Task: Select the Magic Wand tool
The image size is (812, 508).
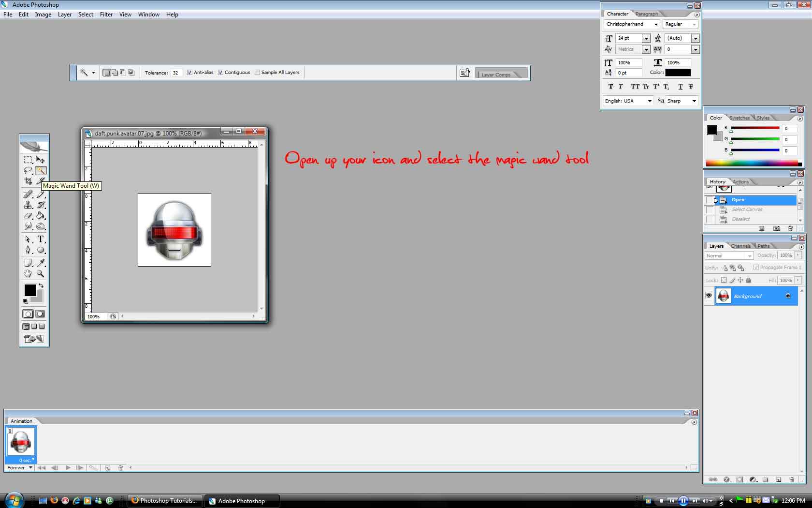Action: 41,170
